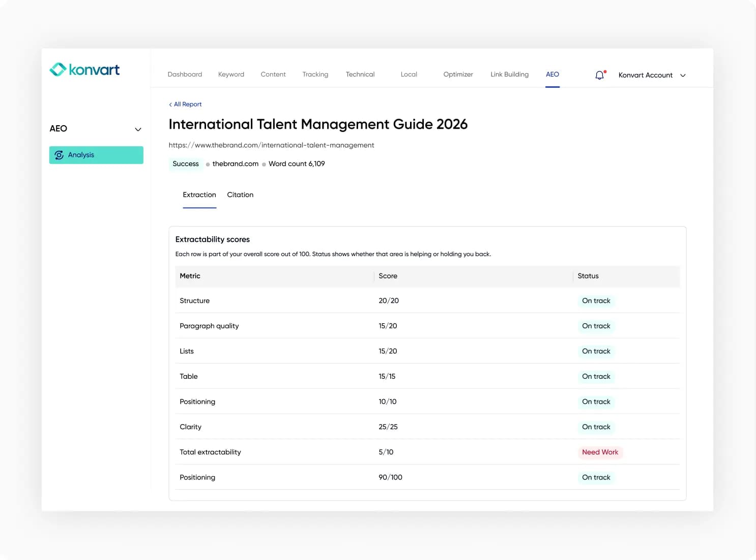Click the 20/20 Structure score
The height and width of the screenshot is (560, 756).
389,301
